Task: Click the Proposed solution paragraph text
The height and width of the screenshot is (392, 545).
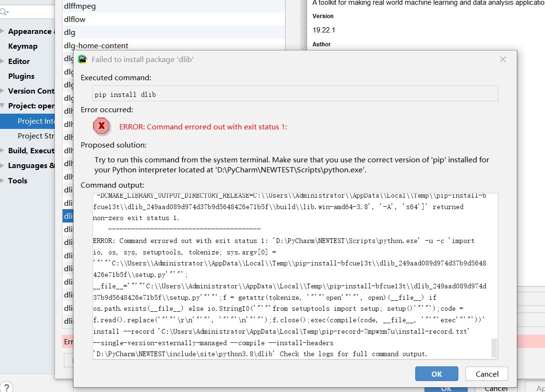Action: (x=292, y=165)
